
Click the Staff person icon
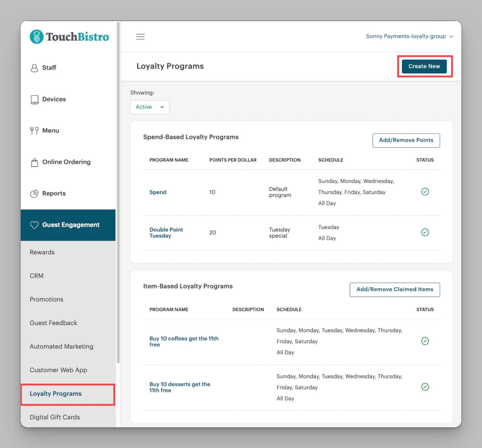[34, 68]
